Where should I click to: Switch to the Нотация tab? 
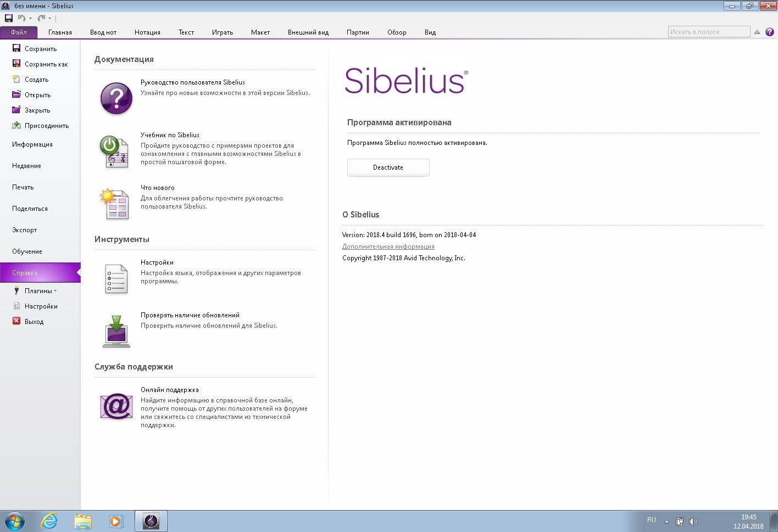147,32
